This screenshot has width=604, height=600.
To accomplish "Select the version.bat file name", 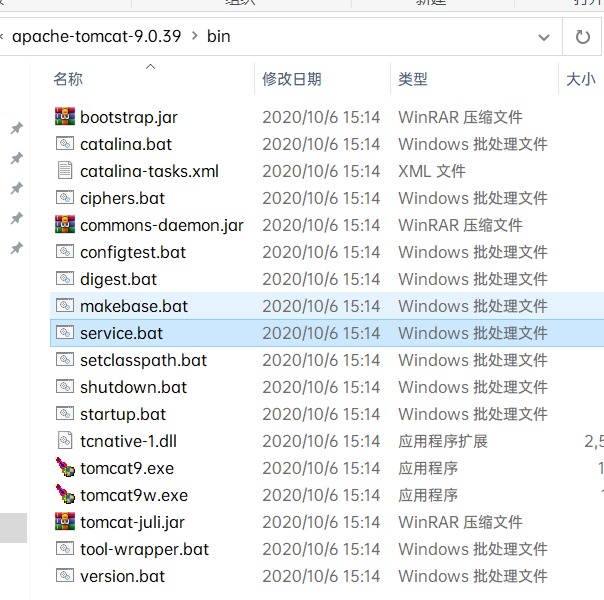I will tap(122, 576).
